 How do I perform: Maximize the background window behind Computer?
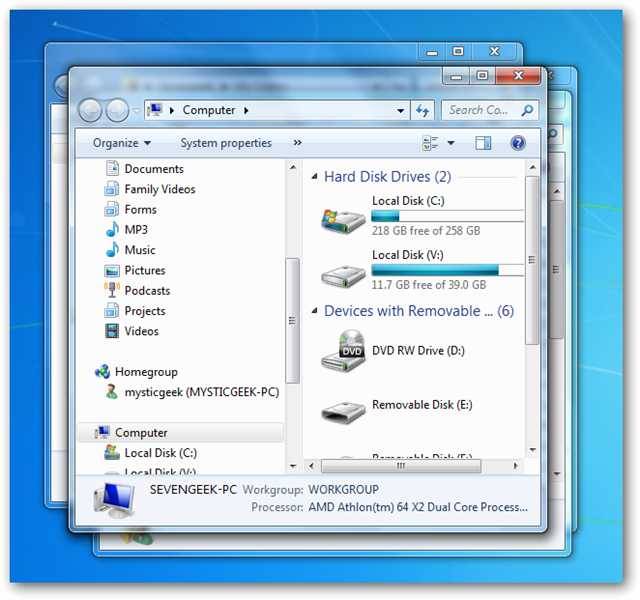click(458, 51)
